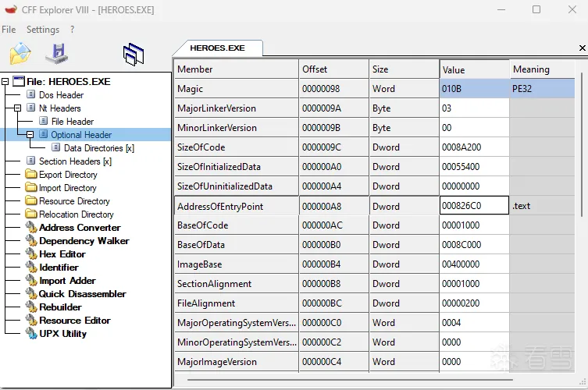This screenshot has height=390, width=588.
Task: Open Hex Editor from the tree
Action: pyautogui.click(x=62, y=254)
